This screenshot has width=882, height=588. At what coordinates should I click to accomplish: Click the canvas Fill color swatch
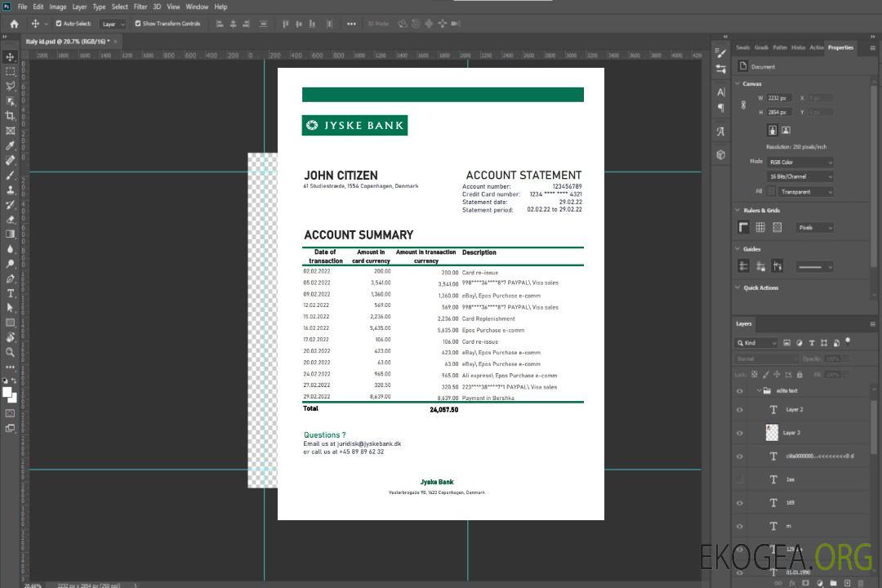pos(771,191)
